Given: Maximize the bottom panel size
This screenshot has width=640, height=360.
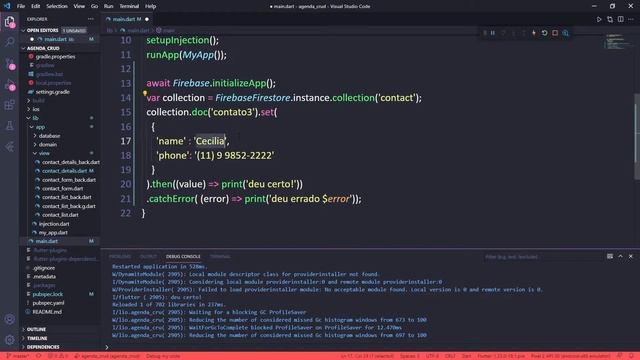Looking at the screenshot, I should pyautogui.click(x=620, y=256).
